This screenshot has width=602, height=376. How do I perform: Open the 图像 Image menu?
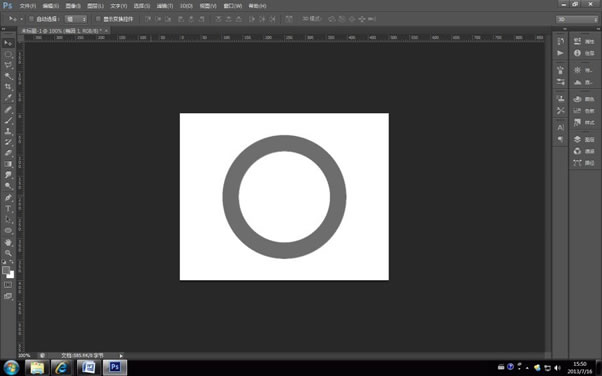(73, 6)
